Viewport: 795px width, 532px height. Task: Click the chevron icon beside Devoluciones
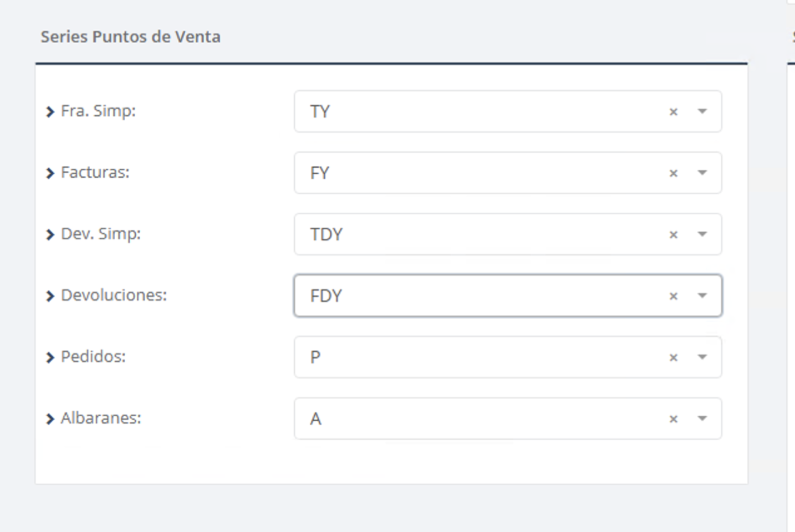(51, 296)
